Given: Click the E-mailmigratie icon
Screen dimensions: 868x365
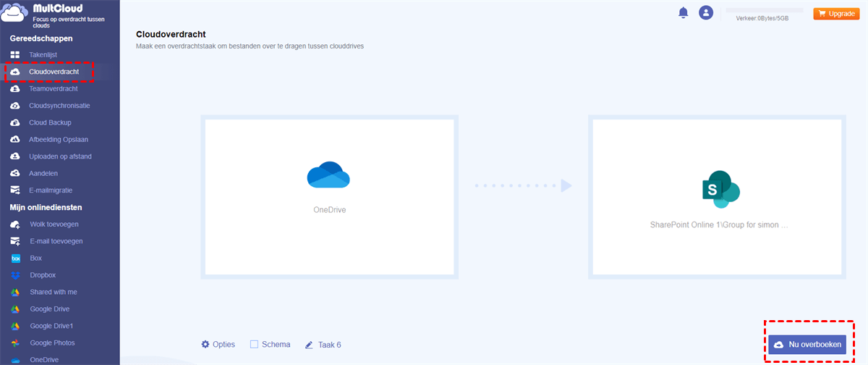Looking at the screenshot, I should point(15,190).
